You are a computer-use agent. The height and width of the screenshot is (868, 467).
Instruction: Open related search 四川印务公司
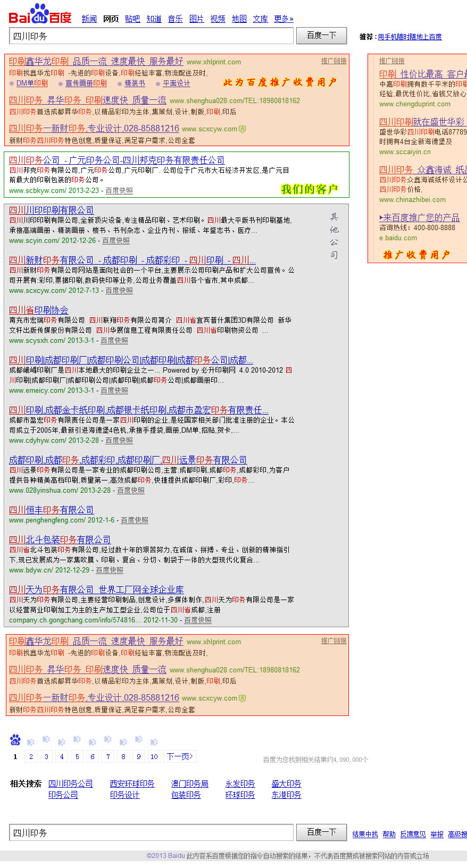(71, 783)
